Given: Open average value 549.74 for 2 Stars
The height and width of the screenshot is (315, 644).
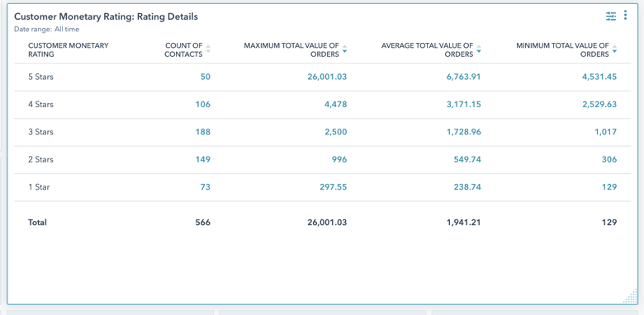Looking at the screenshot, I should pos(467,159).
